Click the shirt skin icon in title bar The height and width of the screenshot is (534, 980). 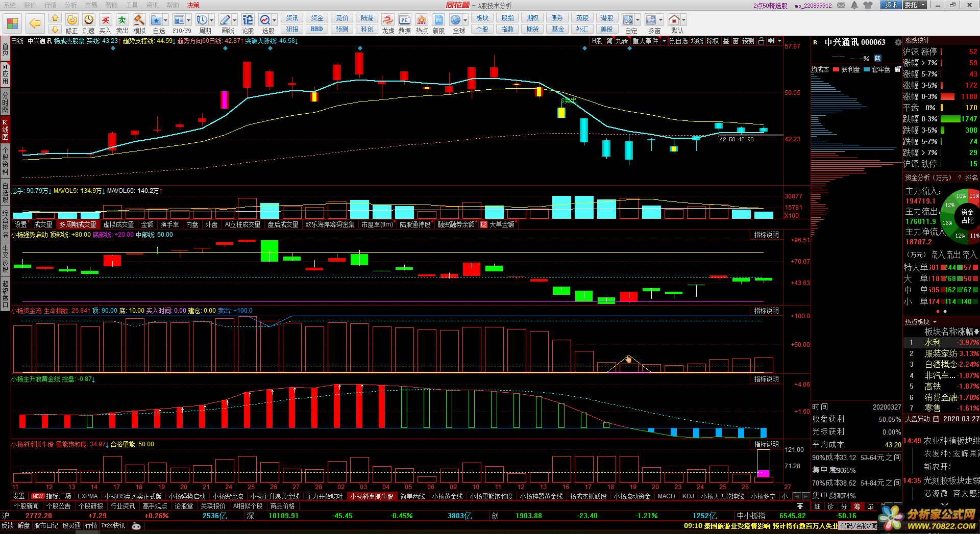(868, 5)
